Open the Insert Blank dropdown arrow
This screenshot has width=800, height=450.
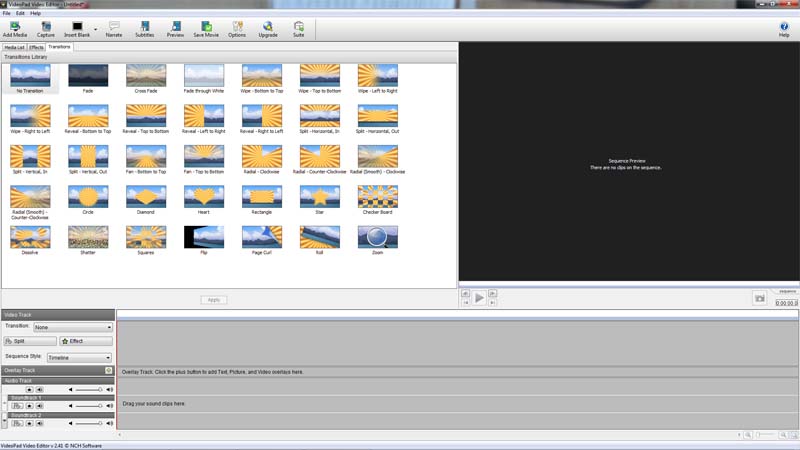click(95, 29)
